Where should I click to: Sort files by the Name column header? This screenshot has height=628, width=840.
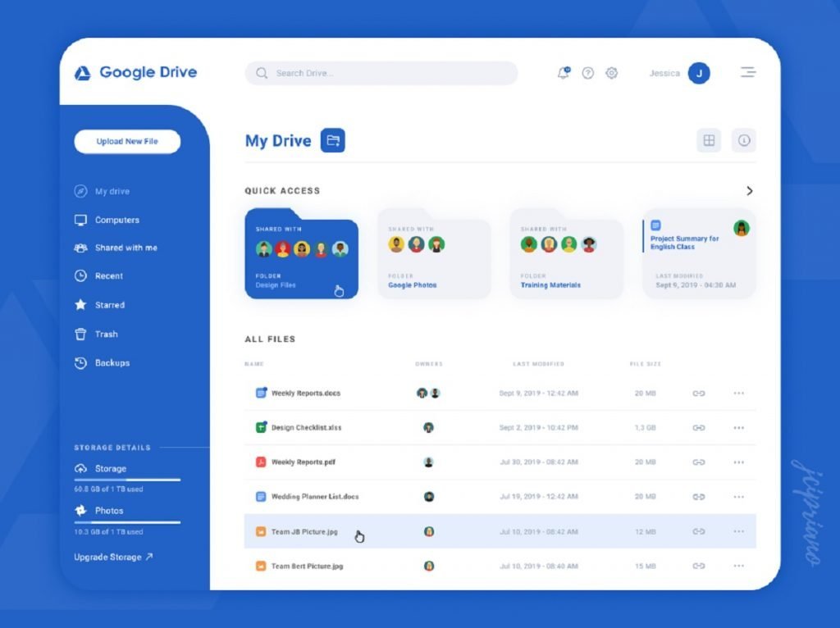(254, 364)
